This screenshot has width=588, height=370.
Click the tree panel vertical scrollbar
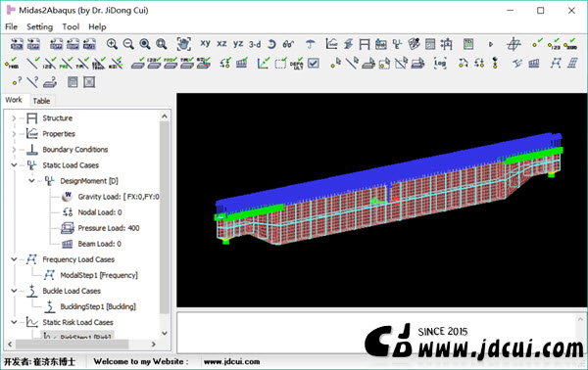[x=165, y=225]
